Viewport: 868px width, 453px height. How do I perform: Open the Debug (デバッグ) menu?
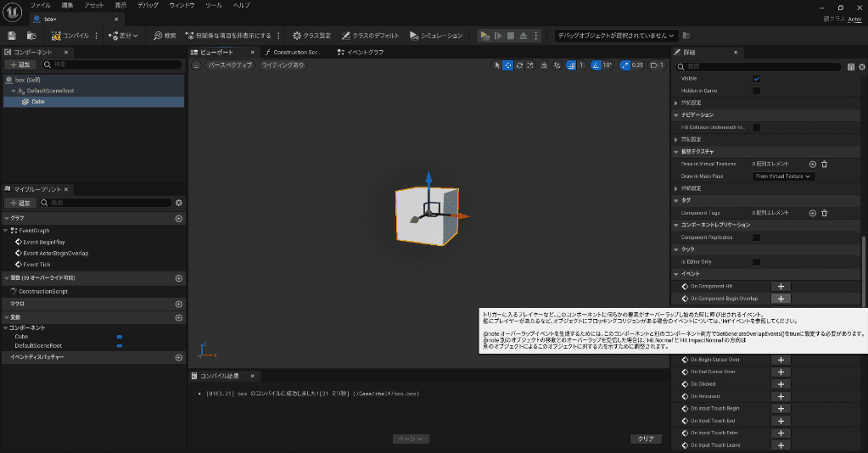(148, 5)
